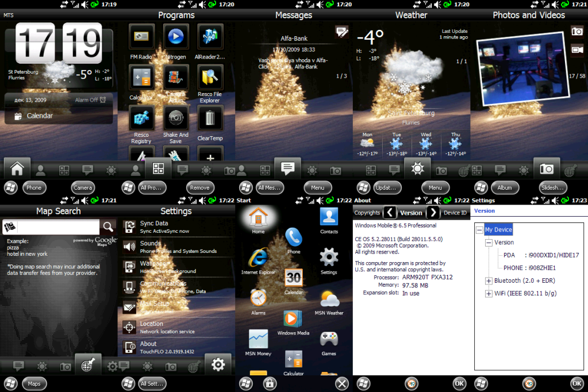Click the All Sett… button in Settings
Viewport: 588px width, 392px height.
pos(152,384)
